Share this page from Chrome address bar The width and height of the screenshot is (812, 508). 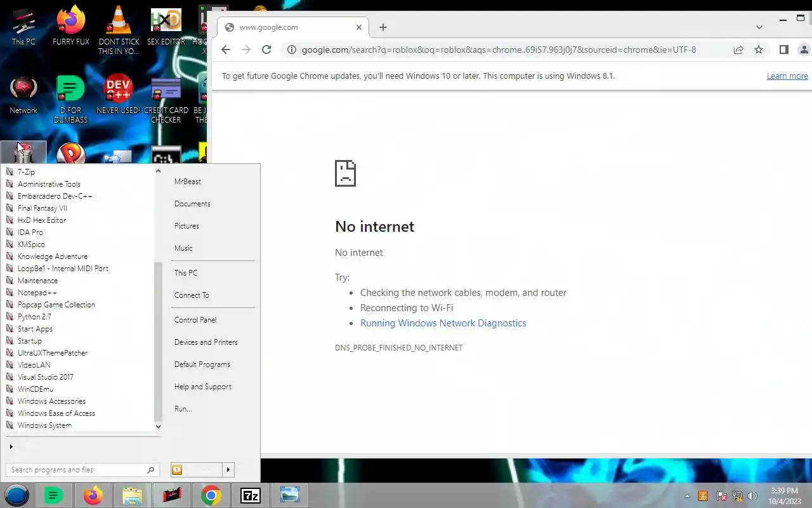pyautogui.click(x=738, y=50)
